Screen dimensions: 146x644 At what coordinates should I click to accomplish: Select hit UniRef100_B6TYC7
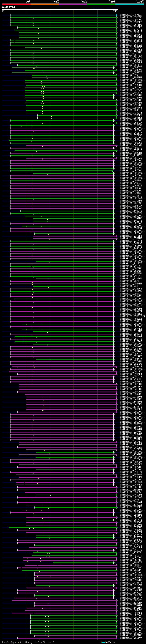click(x=131, y=387)
